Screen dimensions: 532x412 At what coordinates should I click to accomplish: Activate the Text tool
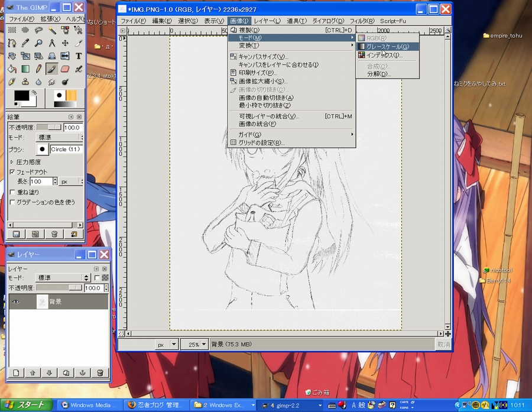78,56
